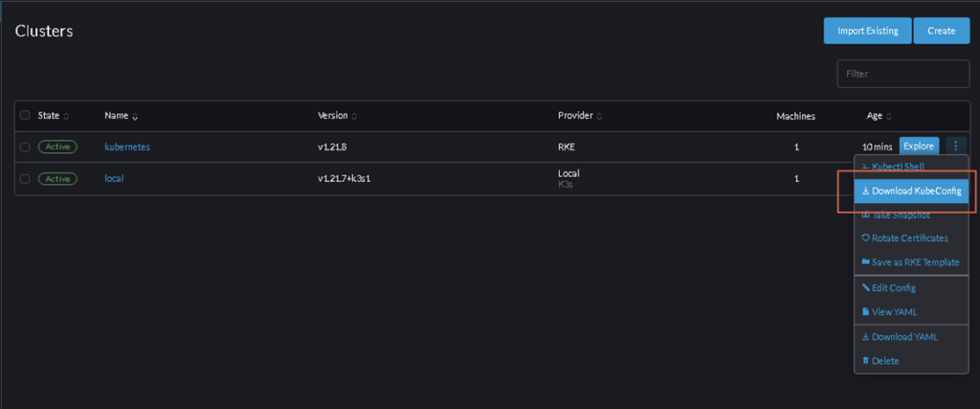The image size is (980, 409).
Task: Sort clusters by Provider column arrows
Action: [x=599, y=116]
